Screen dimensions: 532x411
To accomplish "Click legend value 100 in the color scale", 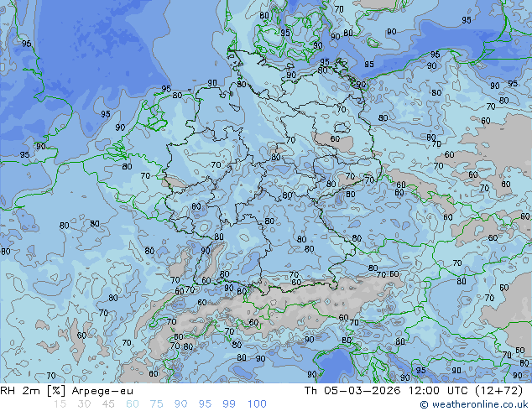I will (257, 404).
